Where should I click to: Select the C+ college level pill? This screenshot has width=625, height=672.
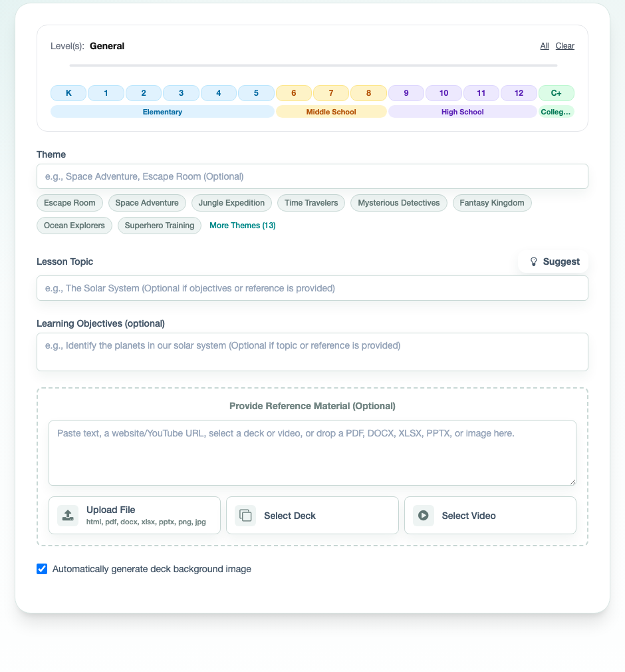557,92
